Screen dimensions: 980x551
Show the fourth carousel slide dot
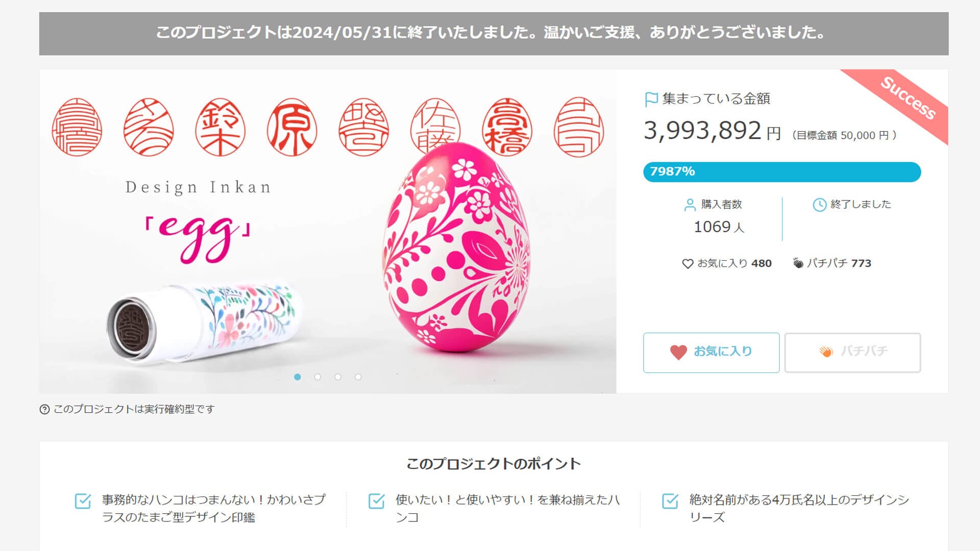[358, 377]
